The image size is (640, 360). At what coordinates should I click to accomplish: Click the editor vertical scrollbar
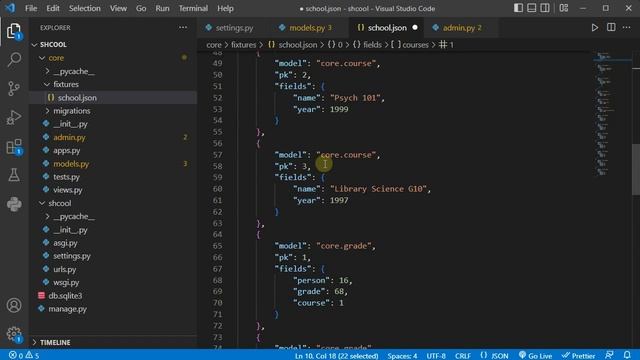coord(636,169)
